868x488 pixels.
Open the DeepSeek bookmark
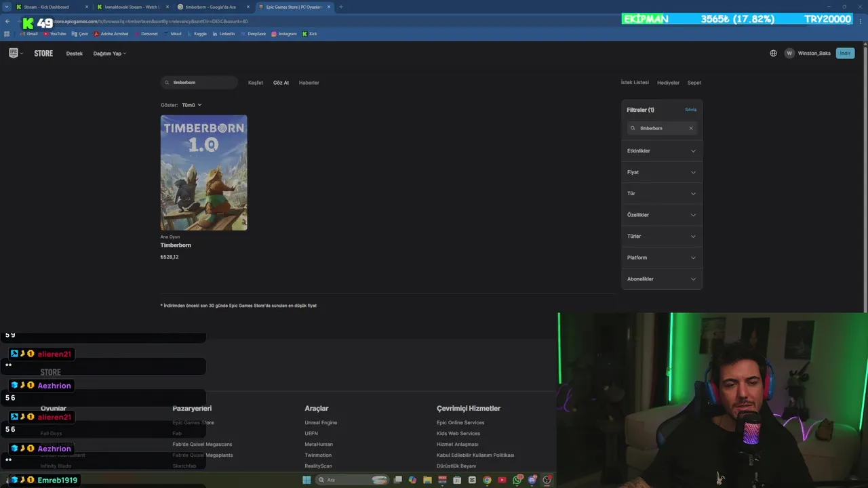pos(253,33)
